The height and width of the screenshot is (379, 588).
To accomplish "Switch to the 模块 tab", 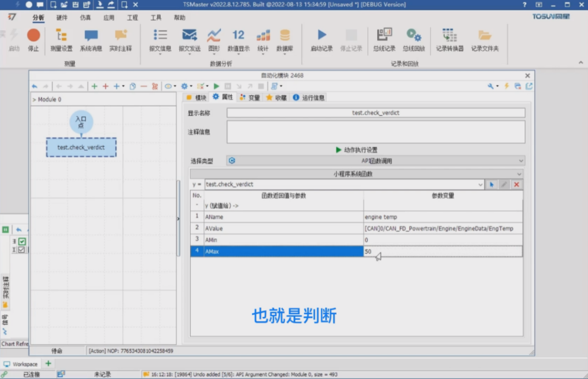I will pyautogui.click(x=196, y=98).
